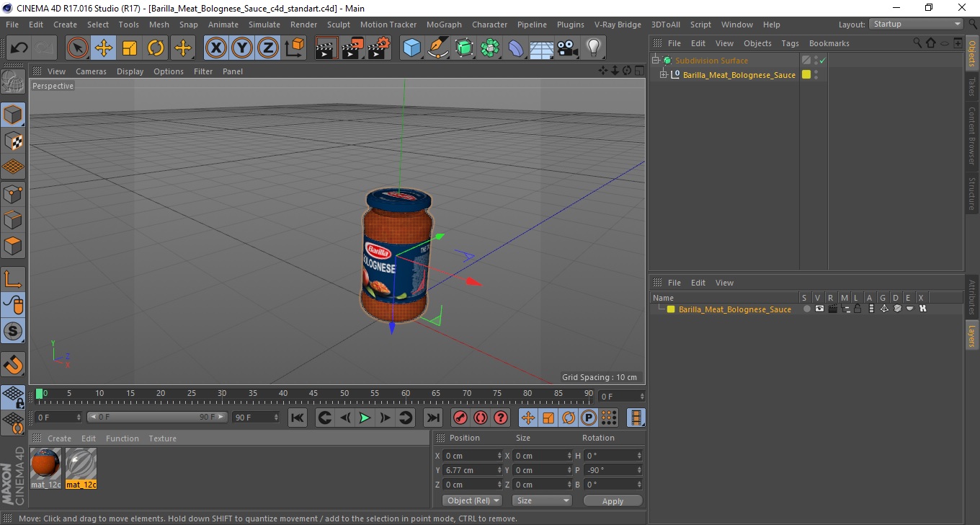Open viewport Cameras menu
980x525 pixels.
[x=91, y=71]
